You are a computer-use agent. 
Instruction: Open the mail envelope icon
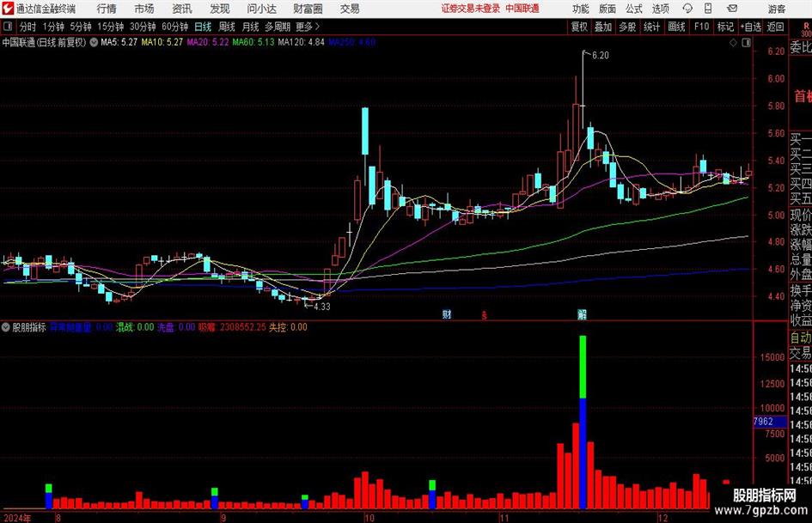point(732,9)
